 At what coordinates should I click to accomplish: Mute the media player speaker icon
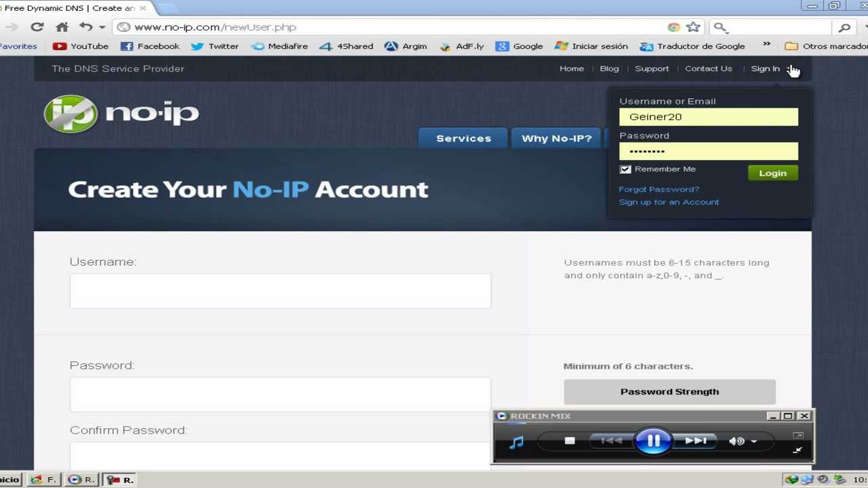pyautogui.click(x=736, y=441)
